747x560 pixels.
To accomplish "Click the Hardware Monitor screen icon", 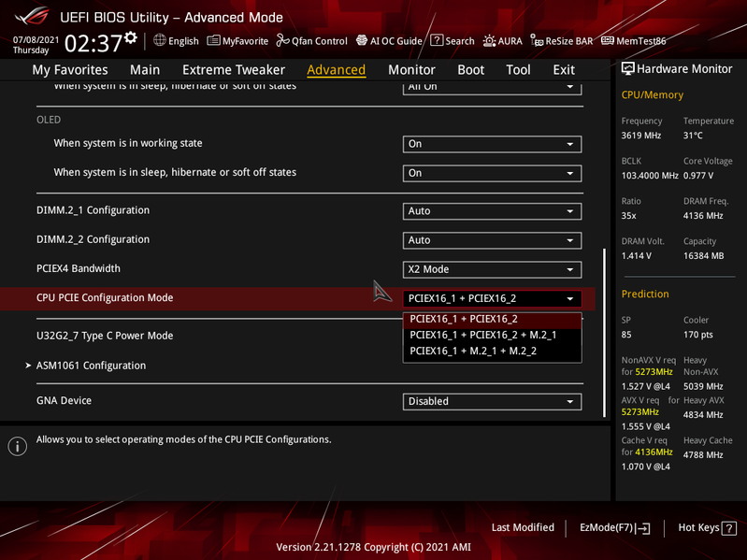I will click(628, 68).
